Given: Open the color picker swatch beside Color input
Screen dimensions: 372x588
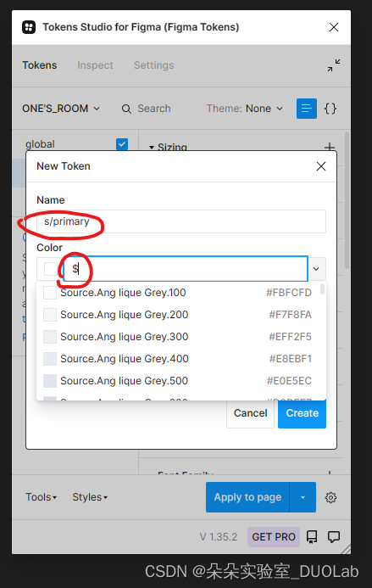Looking at the screenshot, I should point(50,268).
